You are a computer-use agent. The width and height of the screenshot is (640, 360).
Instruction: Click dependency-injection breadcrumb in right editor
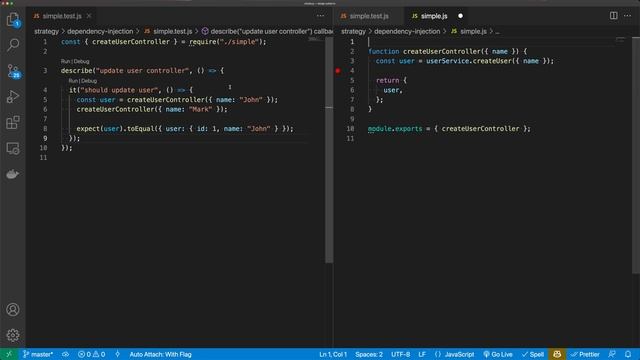tap(407, 31)
